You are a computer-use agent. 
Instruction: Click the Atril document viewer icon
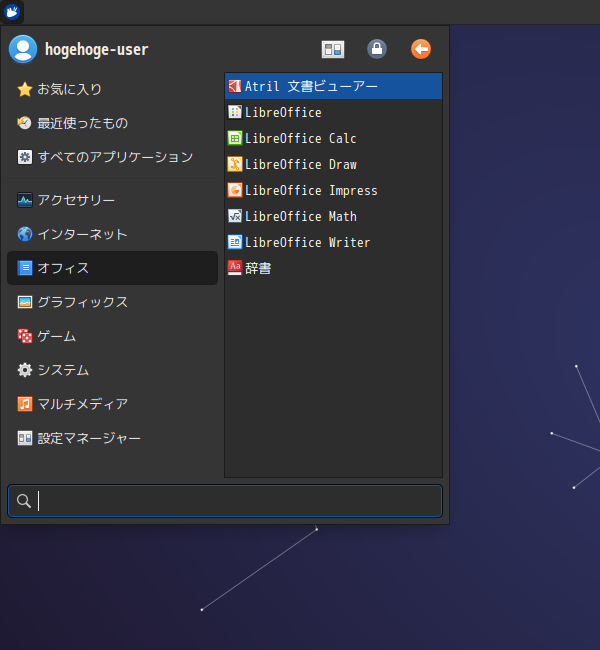click(235, 86)
